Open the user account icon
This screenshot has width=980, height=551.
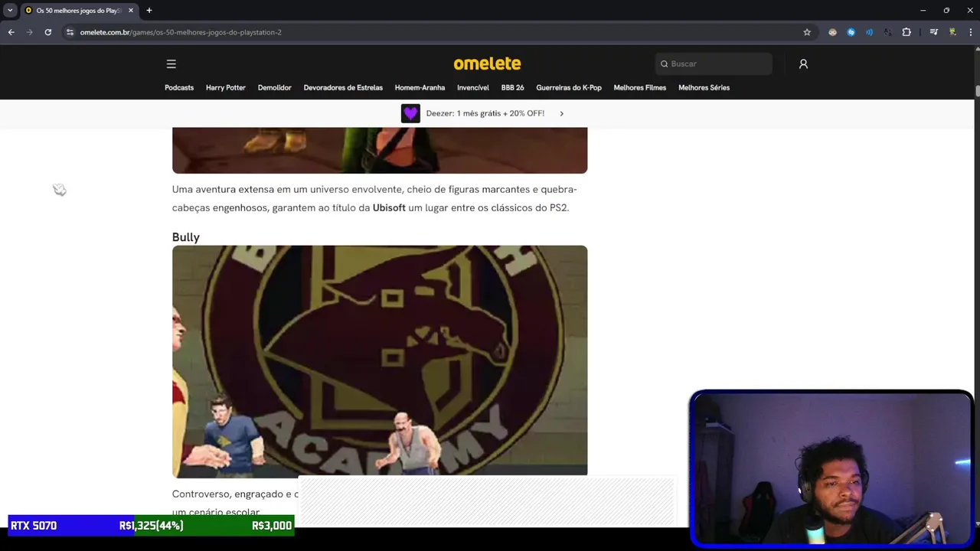[803, 64]
